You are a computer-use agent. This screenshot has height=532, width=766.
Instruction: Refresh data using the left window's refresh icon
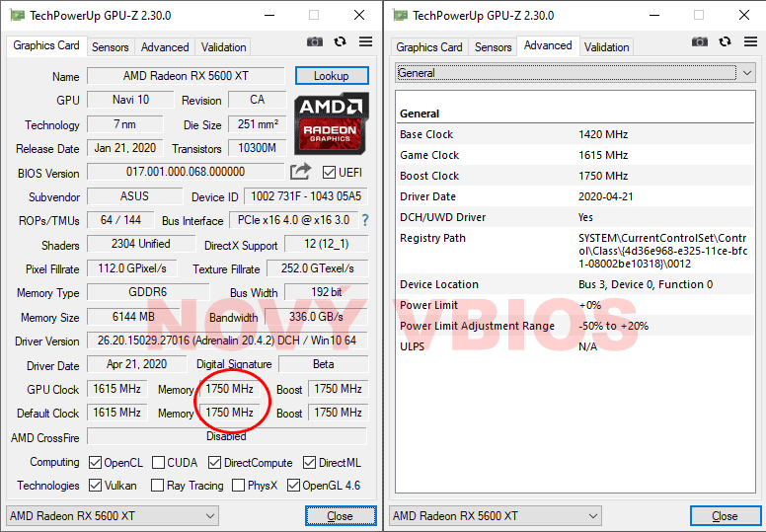(340, 42)
